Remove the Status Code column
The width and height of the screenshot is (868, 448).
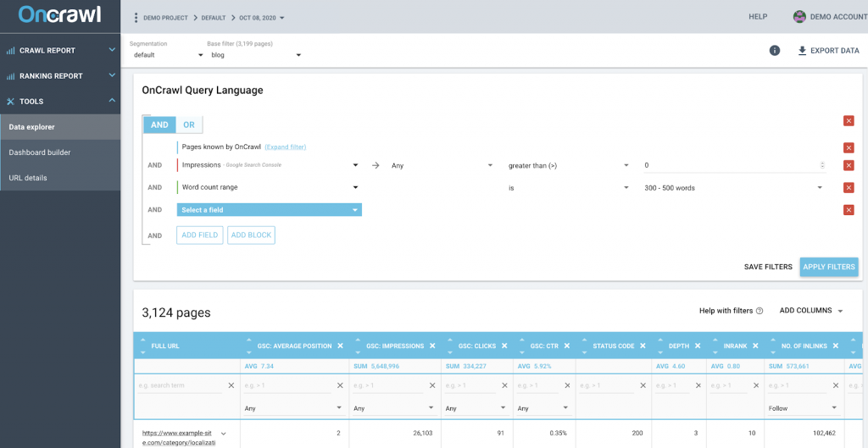click(643, 346)
